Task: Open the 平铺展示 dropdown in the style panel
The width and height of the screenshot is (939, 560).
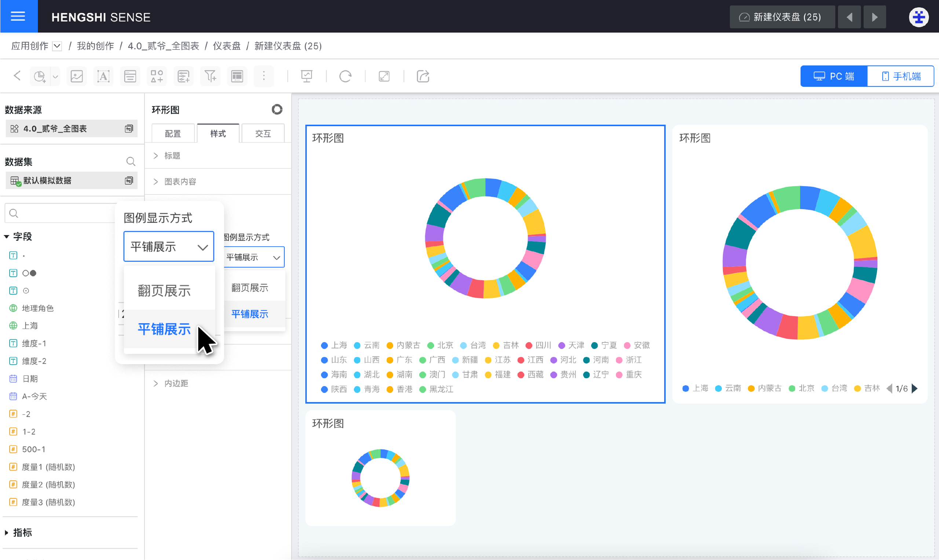Action: [254, 257]
